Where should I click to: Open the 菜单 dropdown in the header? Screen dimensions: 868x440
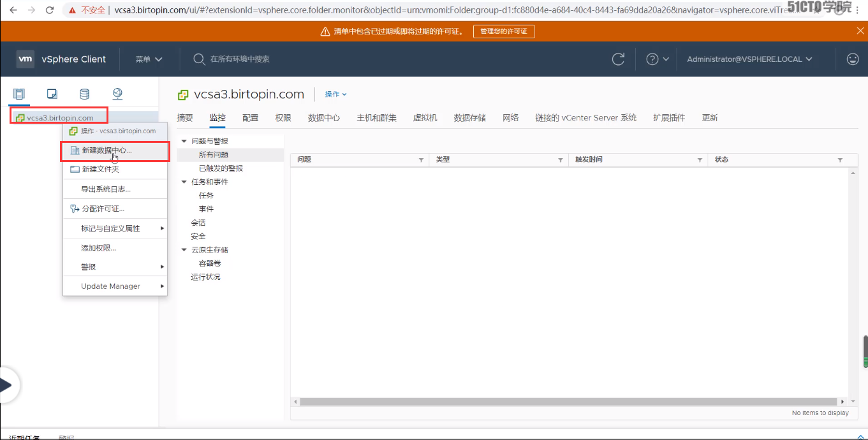(149, 59)
